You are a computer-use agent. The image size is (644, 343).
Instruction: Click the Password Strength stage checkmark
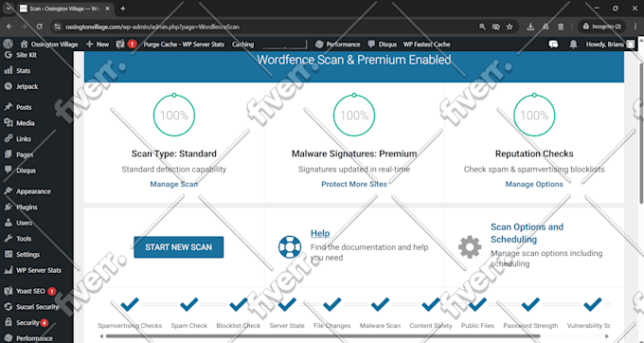point(530,305)
